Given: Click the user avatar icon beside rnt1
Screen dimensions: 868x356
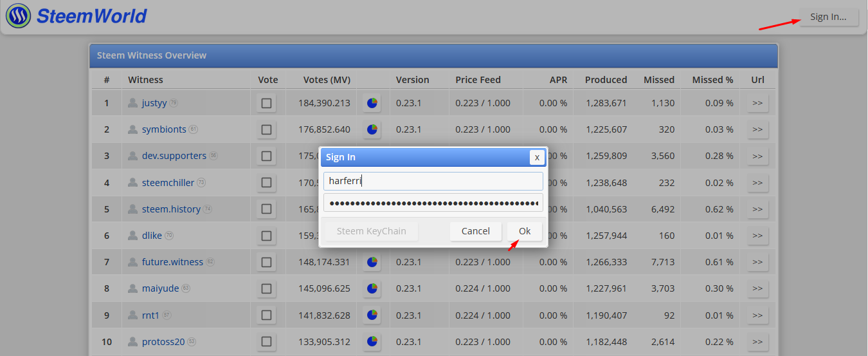Looking at the screenshot, I should (133, 315).
